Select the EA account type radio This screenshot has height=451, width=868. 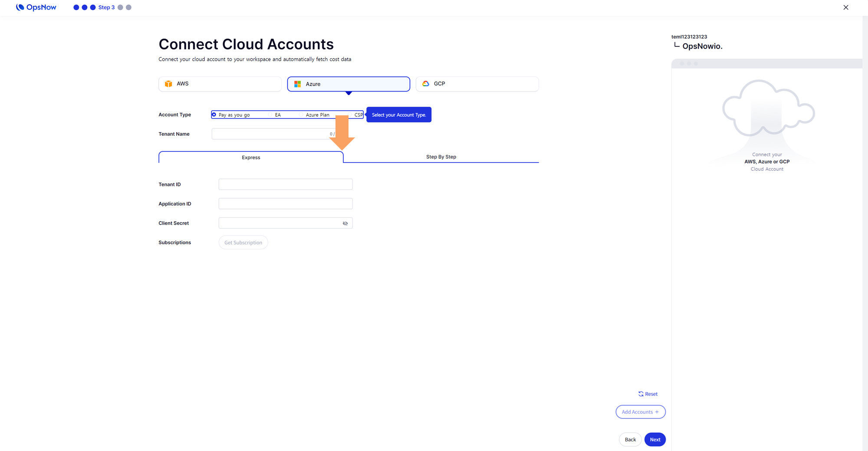(270, 115)
